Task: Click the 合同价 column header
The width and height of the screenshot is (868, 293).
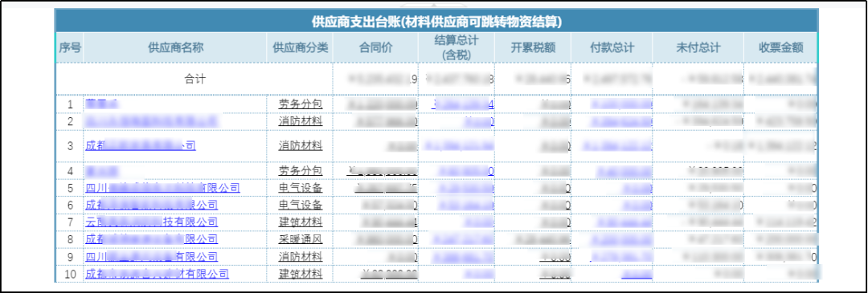Action: 376,47
